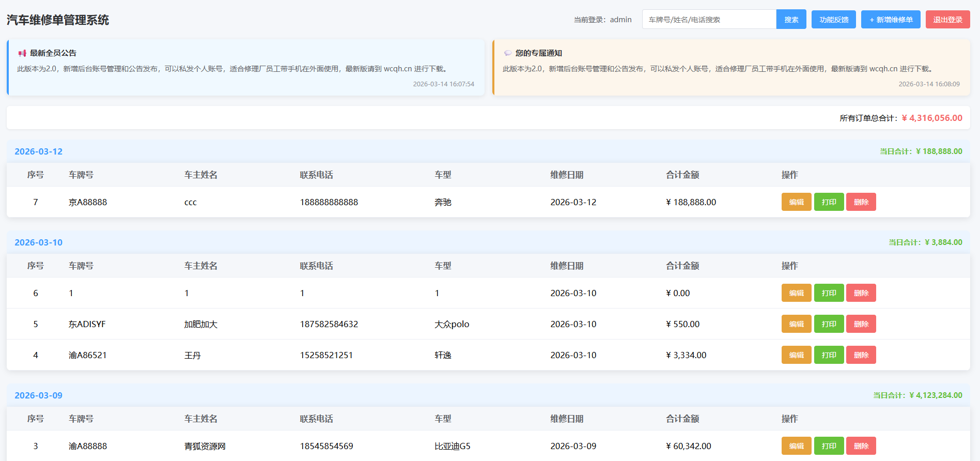Click owner name 加肥加大
This screenshot has width=980, height=461.
pos(201,324)
